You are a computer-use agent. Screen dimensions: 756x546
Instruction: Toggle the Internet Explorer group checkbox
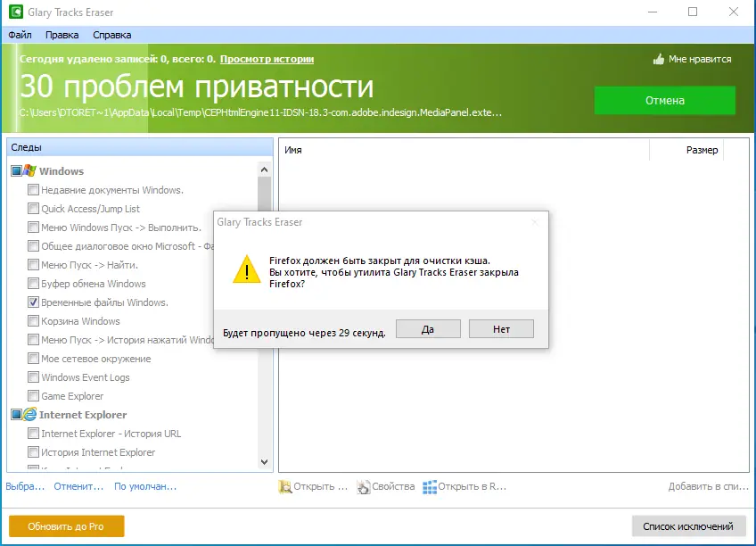[x=16, y=414]
